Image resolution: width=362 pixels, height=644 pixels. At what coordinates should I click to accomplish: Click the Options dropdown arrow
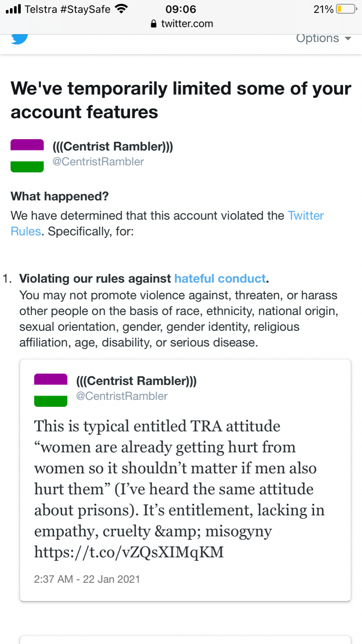[x=348, y=38]
